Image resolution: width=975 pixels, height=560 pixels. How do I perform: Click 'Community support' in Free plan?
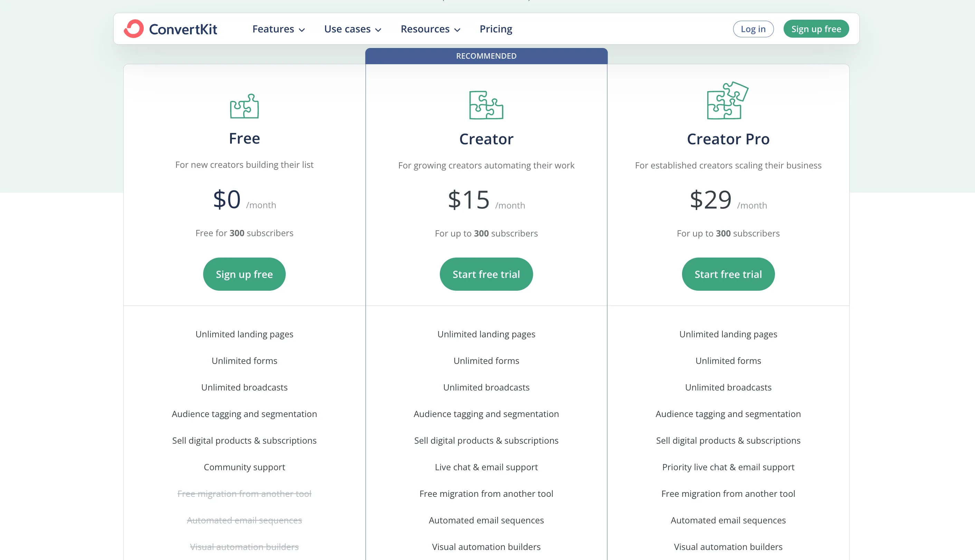point(244,467)
